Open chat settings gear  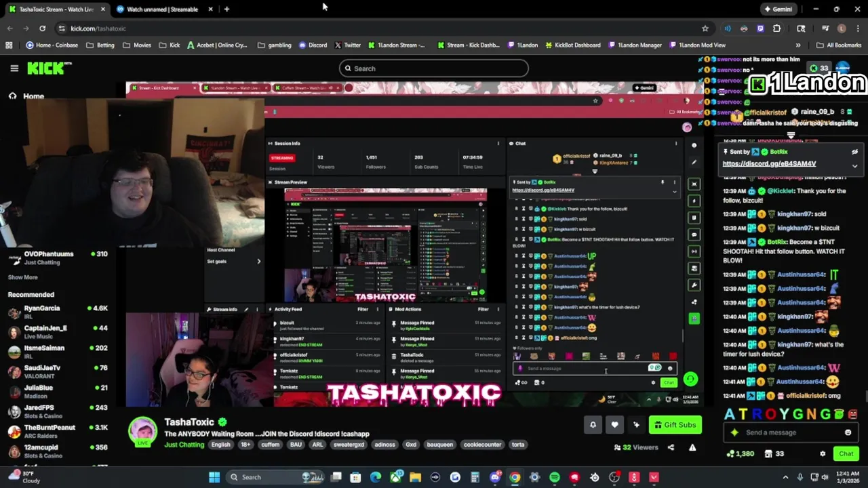[823, 453]
